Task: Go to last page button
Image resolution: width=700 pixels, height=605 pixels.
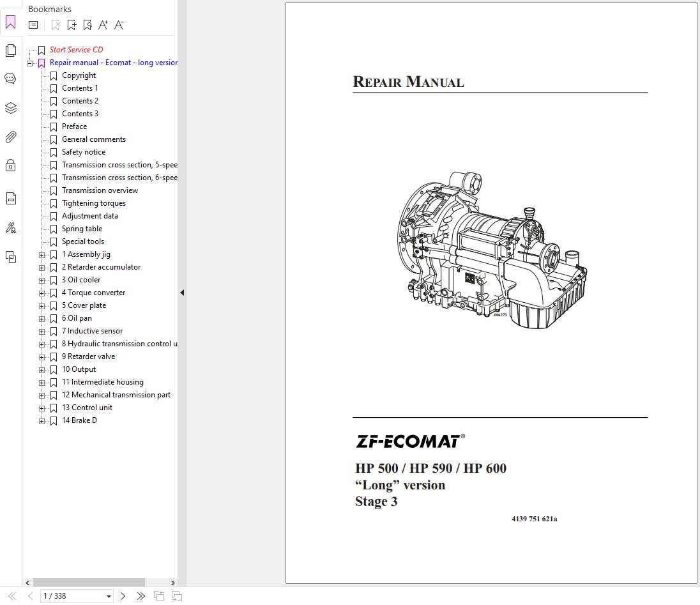Action: click(141, 596)
